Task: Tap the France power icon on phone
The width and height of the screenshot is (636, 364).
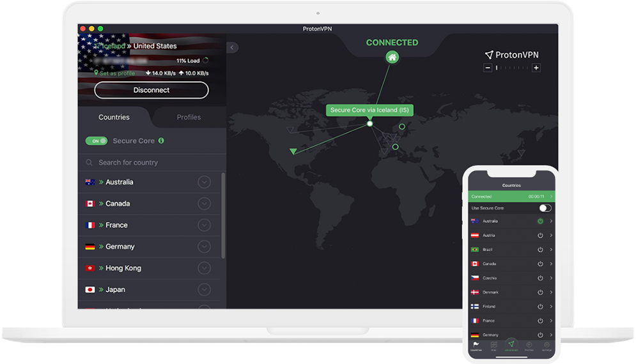Action: pos(540,321)
